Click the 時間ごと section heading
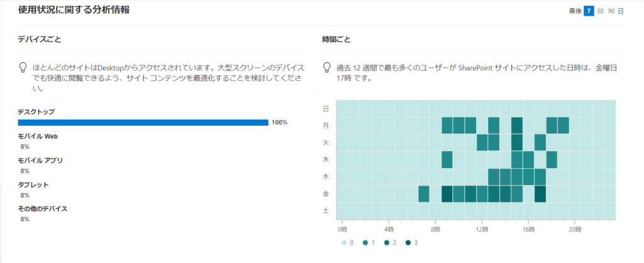Screen dimensions: 644x263 coord(336,40)
